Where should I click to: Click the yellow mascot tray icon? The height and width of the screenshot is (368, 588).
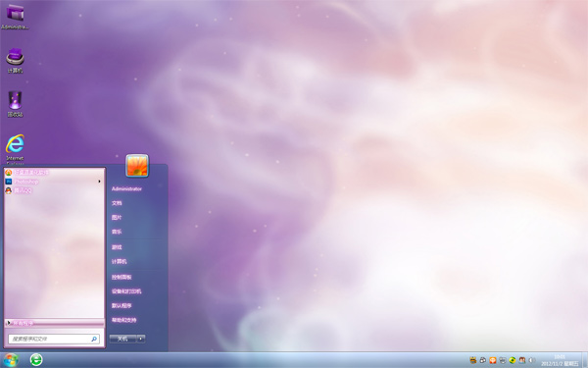(473, 360)
